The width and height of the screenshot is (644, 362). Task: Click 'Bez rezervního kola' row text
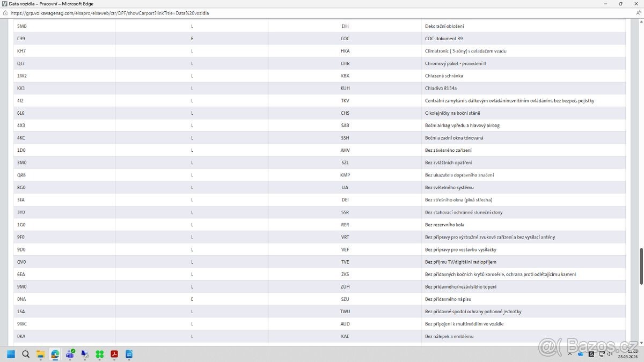pyautogui.click(x=445, y=225)
